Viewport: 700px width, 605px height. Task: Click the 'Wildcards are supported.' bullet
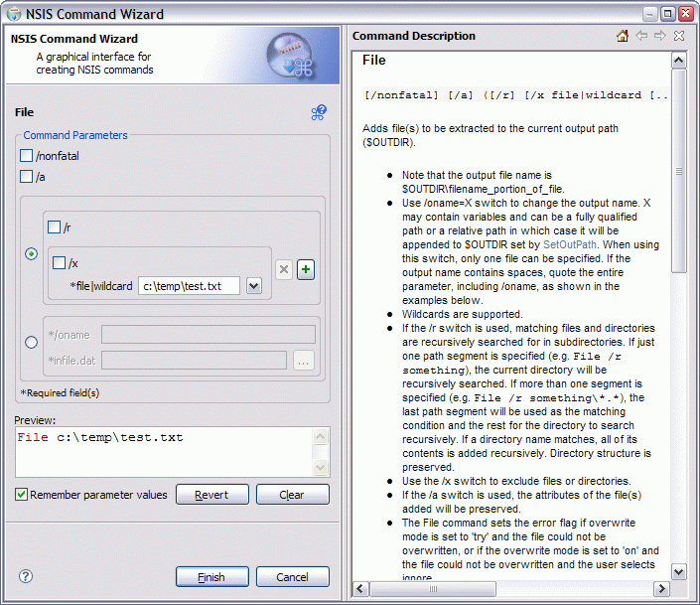click(462, 314)
